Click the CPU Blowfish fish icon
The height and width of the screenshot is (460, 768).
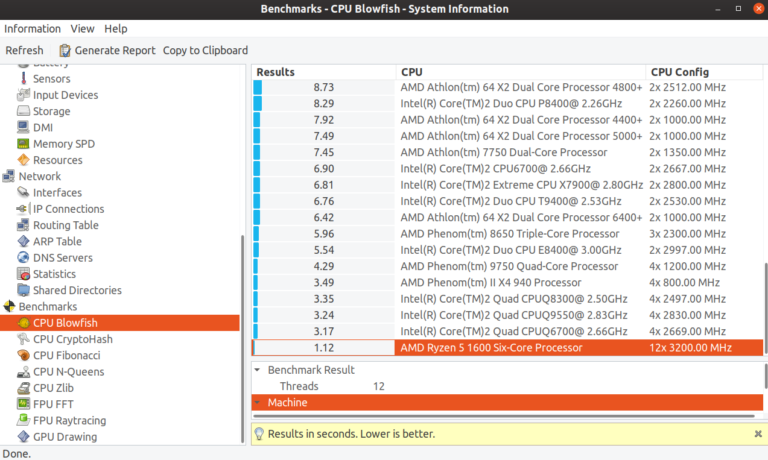click(x=23, y=323)
